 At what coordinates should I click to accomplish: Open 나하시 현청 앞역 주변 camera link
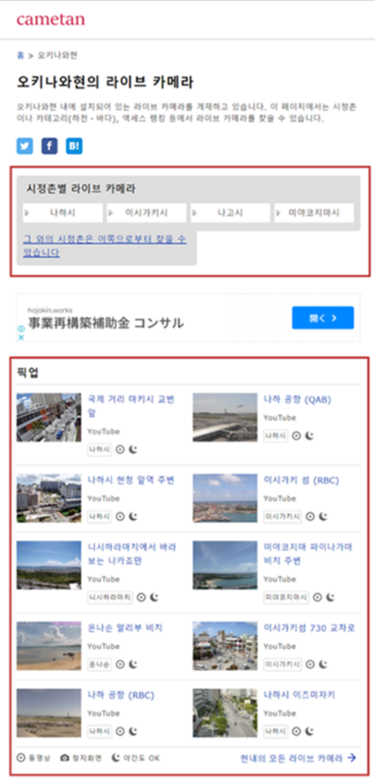point(131,480)
